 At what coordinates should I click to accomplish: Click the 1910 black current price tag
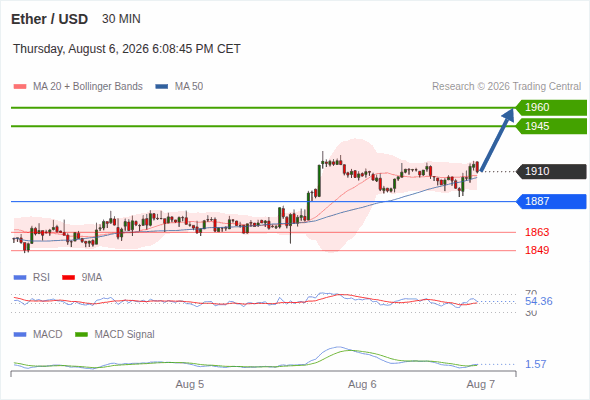coord(551,171)
